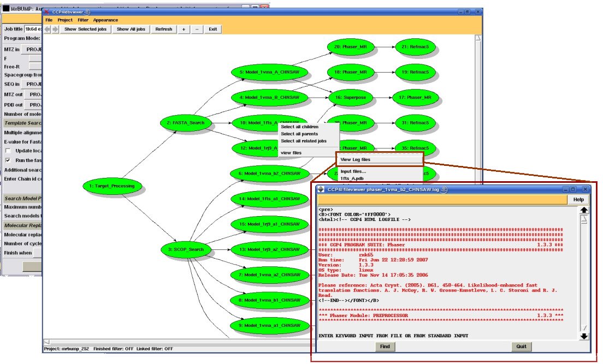
Task: Click the Quit button in fileviewer
Action: coord(521,347)
